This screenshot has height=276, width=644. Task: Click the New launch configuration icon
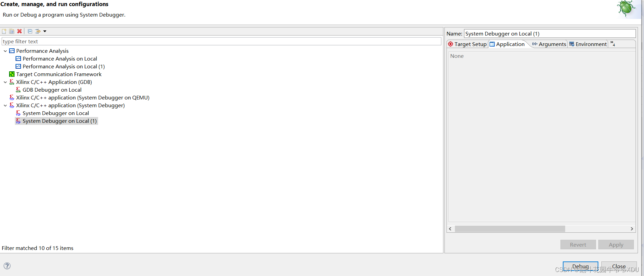(4, 31)
